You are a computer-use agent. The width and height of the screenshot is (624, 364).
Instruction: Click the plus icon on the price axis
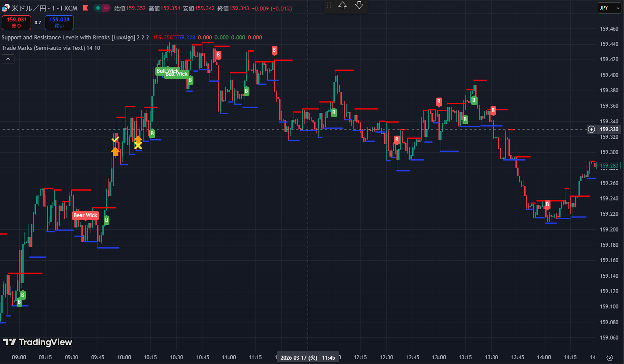[591, 129]
